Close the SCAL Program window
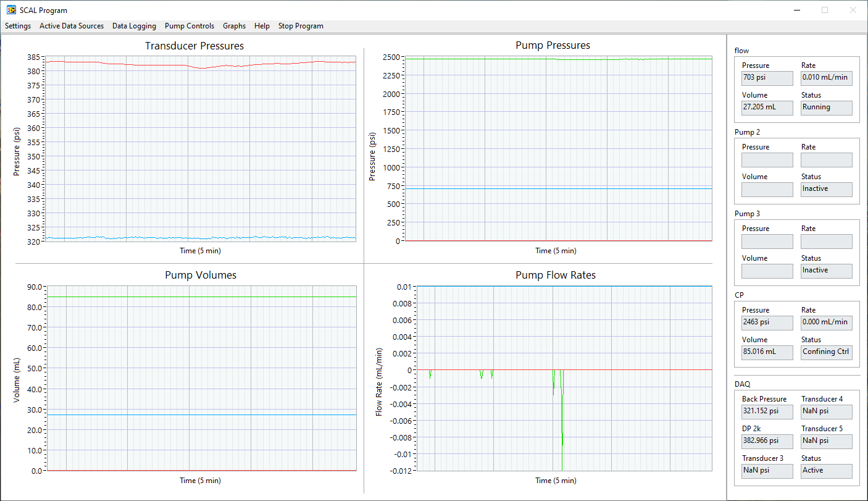The image size is (868, 501). 853,10
